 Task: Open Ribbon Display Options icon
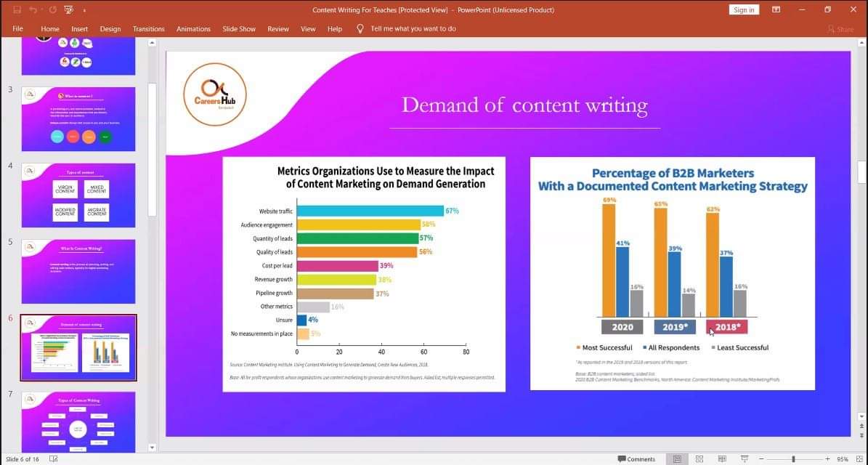coord(776,10)
